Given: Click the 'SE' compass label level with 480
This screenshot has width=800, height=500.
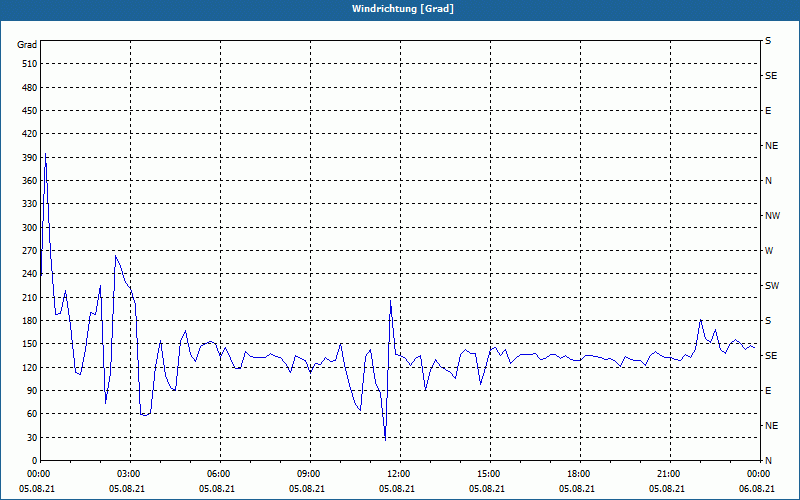Looking at the screenshot, I should coord(771,76).
